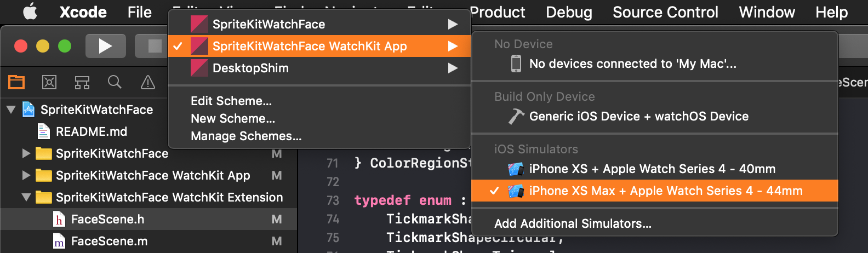868x253 pixels.
Task: Click the Run play button
Action: [x=105, y=46]
